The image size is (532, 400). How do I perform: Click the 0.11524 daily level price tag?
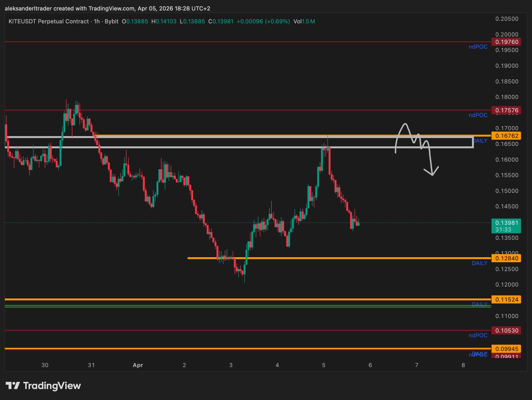[x=506, y=300]
